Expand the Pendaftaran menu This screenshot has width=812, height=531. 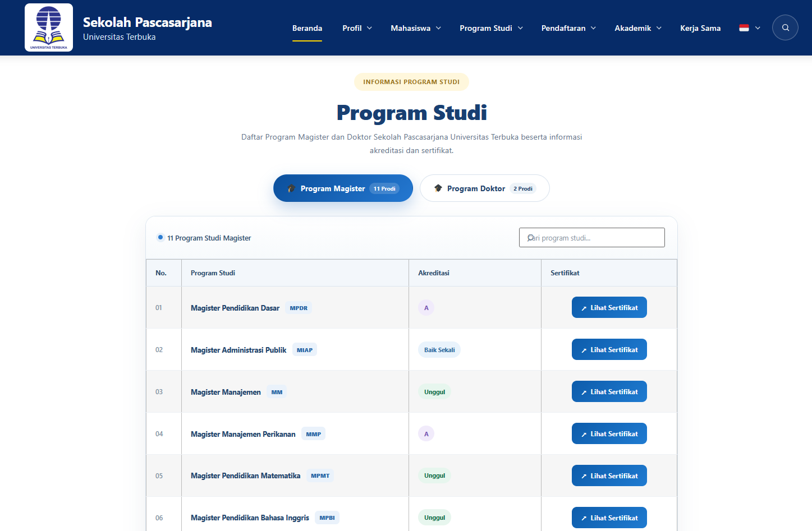pyautogui.click(x=568, y=28)
